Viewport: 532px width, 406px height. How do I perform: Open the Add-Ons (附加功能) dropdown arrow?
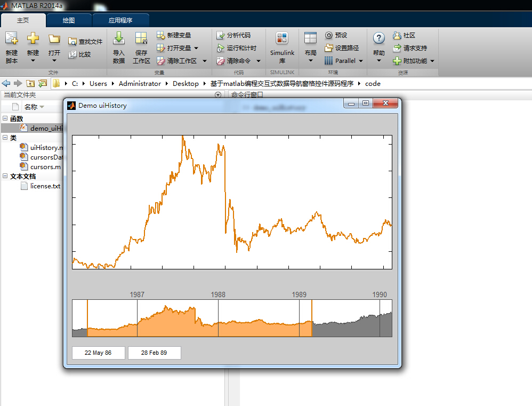tap(432, 61)
